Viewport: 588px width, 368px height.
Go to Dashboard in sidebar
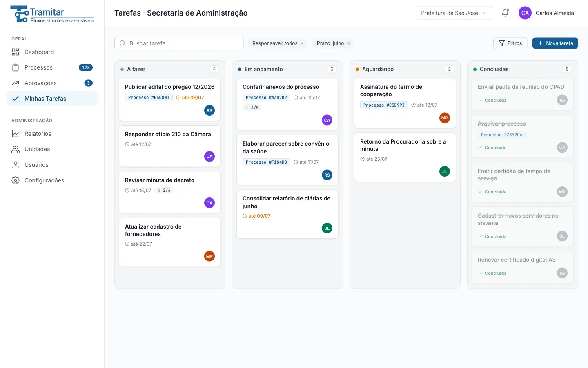(52, 52)
